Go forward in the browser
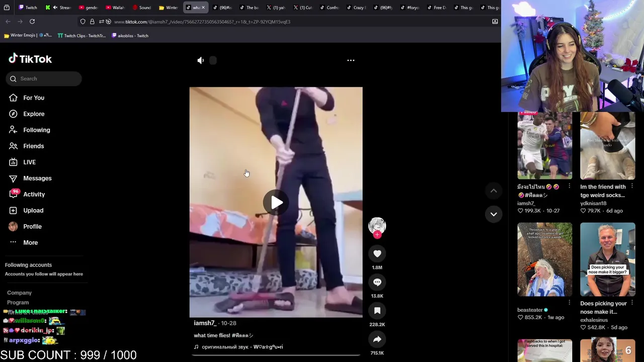Image resolution: width=644 pixels, height=362 pixels. click(x=20, y=22)
